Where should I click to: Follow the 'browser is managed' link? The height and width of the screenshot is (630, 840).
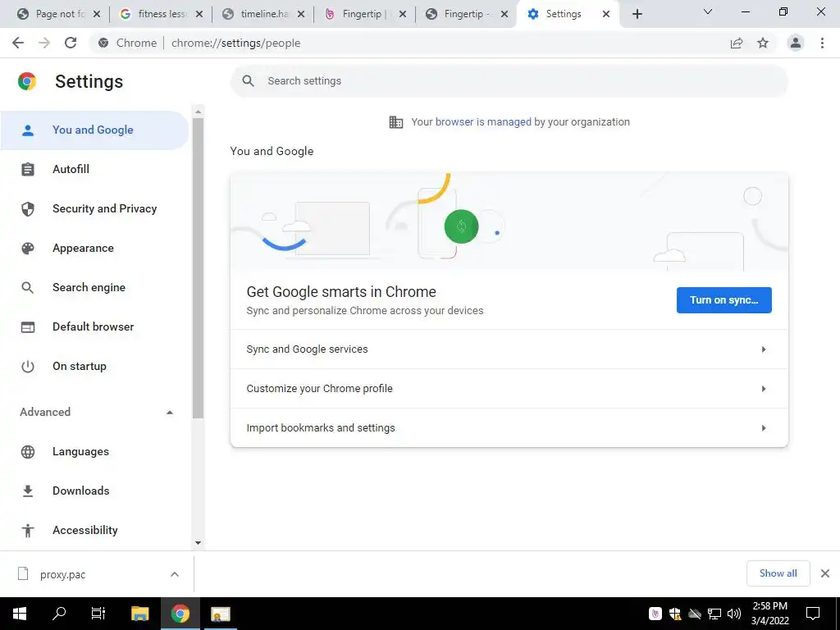483,121
